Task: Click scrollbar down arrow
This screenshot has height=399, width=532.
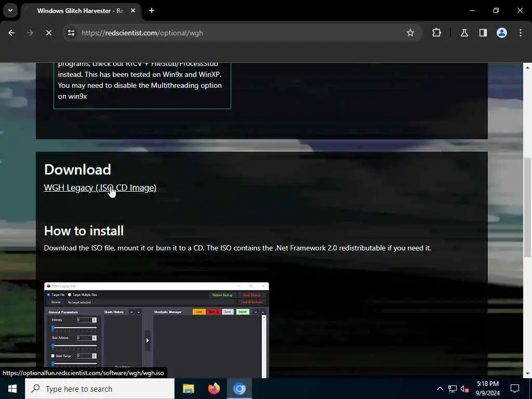Action: pyautogui.click(x=527, y=374)
